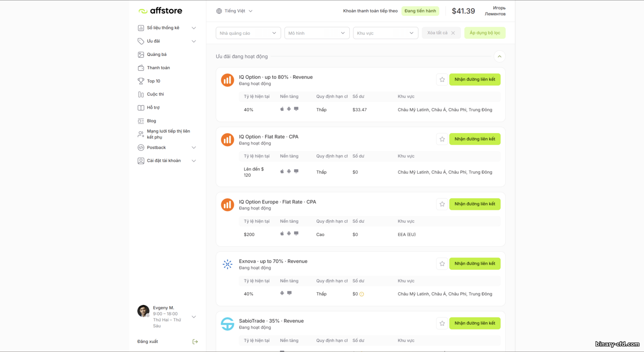This screenshot has width=644, height=352.
Task: Expand Evgeny M. manager details chevron
Action: 194,317
